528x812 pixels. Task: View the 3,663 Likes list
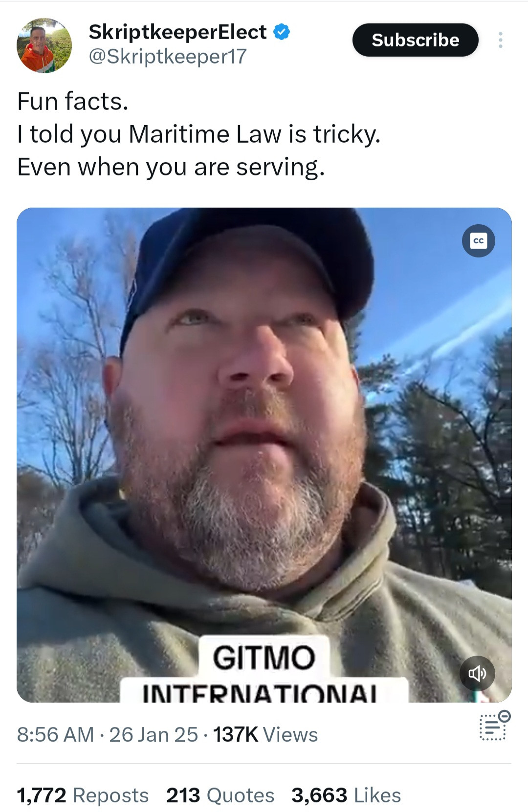[x=346, y=795]
